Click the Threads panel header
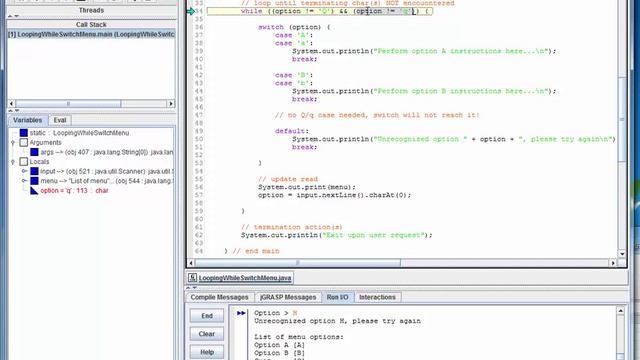The width and height of the screenshot is (640, 360). [91, 10]
